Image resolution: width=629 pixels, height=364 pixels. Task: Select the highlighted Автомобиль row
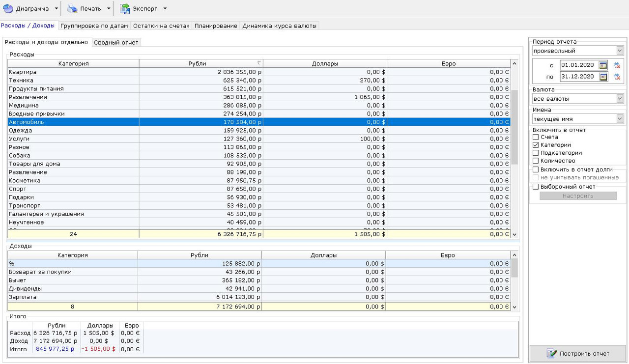coord(259,122)
